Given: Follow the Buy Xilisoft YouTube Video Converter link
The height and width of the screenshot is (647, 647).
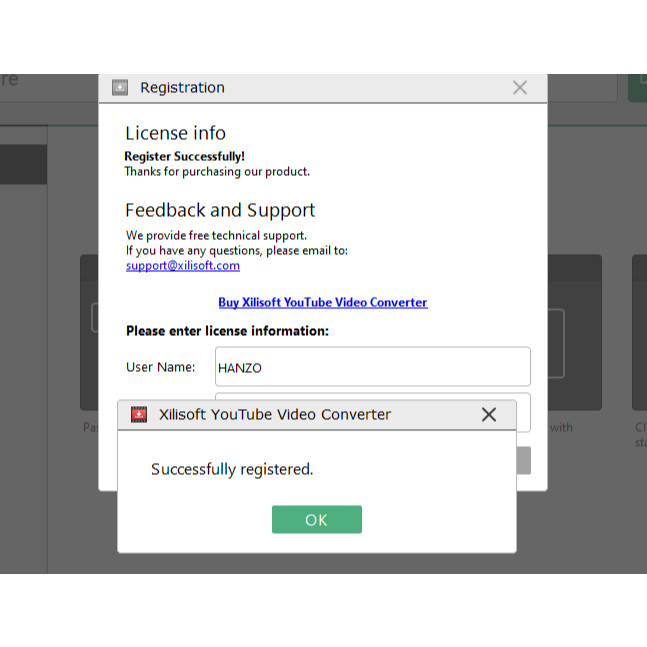Looking at the screenshot, I should click(322, 302).
